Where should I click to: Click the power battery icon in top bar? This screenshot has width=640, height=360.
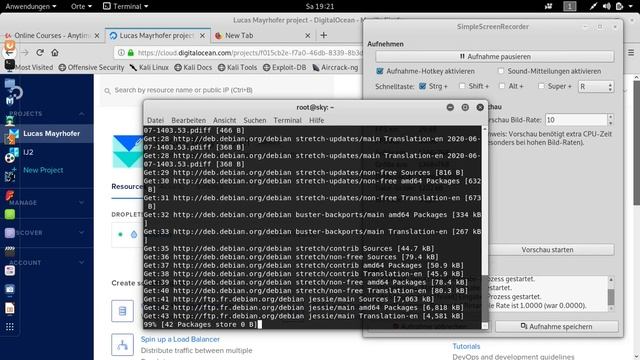click(619, 6)
